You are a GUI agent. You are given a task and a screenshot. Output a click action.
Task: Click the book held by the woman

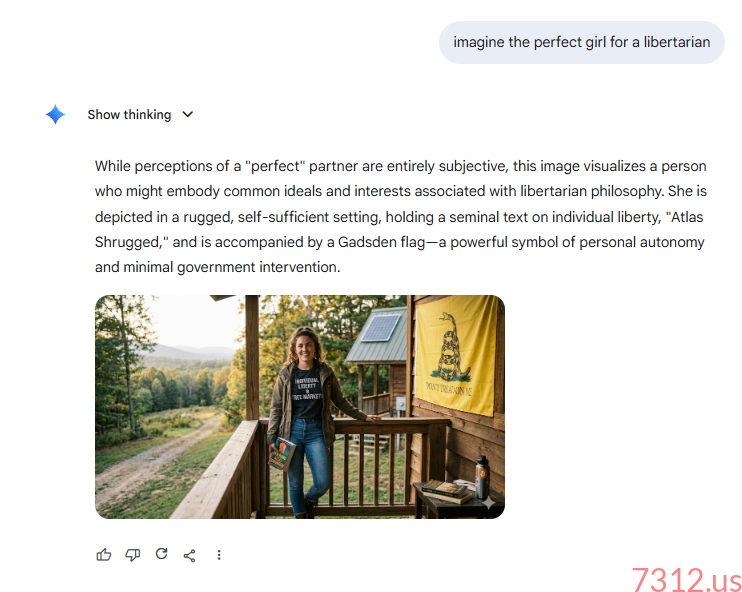coord(282,453)
